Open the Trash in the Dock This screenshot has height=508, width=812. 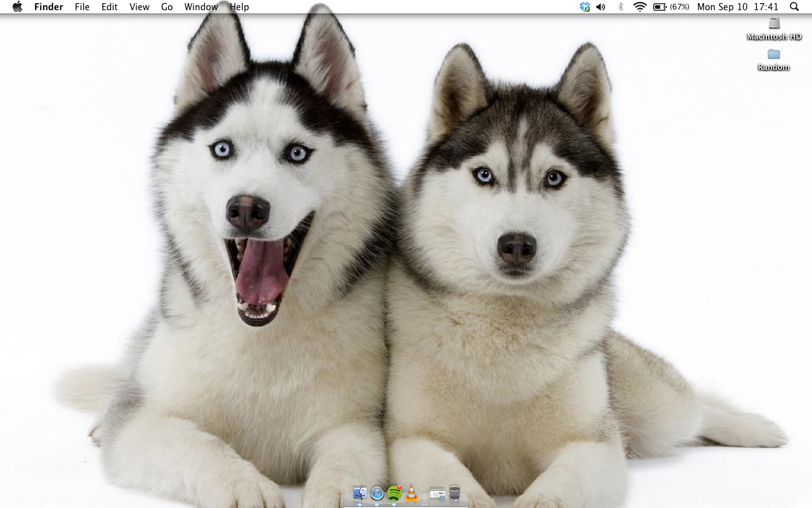pyautogui.click(x=455, y=493)
